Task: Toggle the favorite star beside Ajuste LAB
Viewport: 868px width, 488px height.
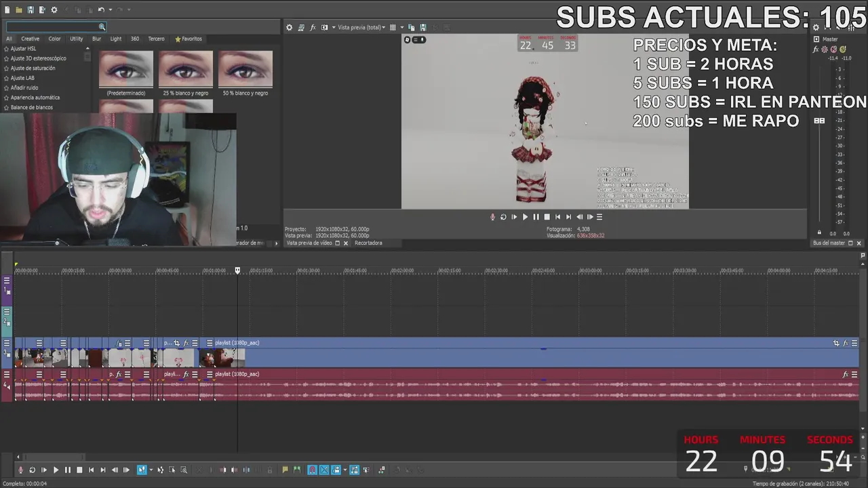Action: pyautogui.click(x=6, y=78)
